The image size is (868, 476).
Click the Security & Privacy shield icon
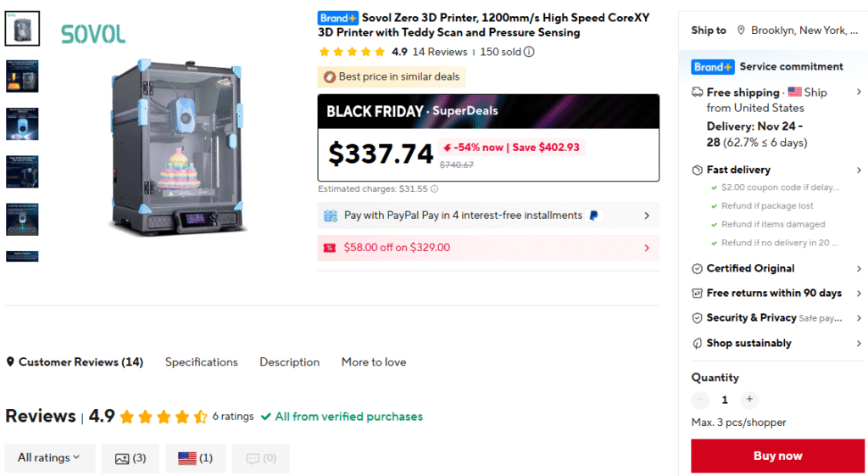point(697,318)
